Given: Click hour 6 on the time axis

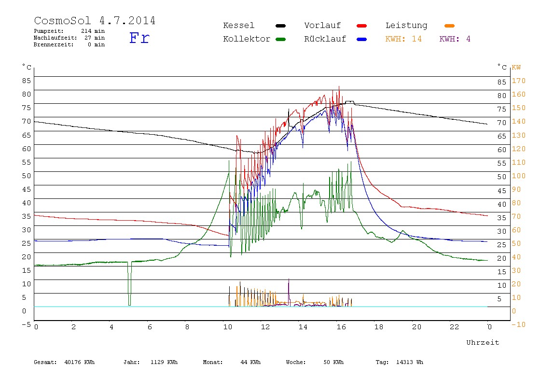Looking at the screenshot, I should click(x=150, y=327).
